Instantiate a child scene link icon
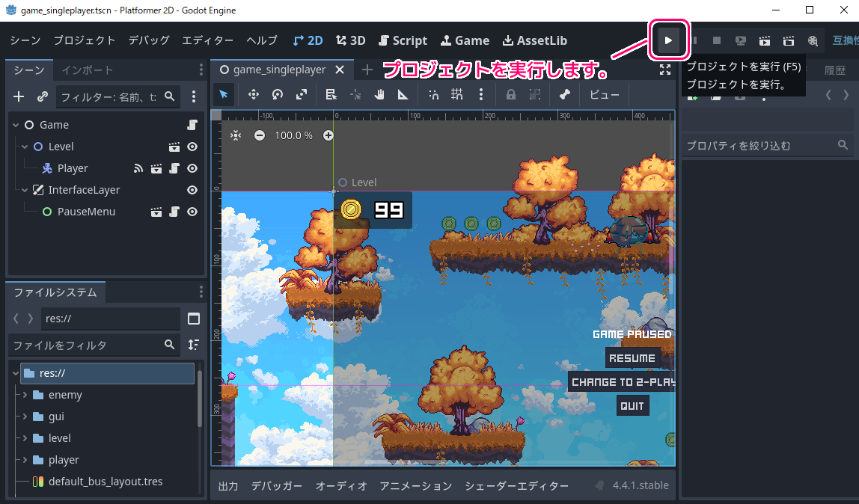 42,97
